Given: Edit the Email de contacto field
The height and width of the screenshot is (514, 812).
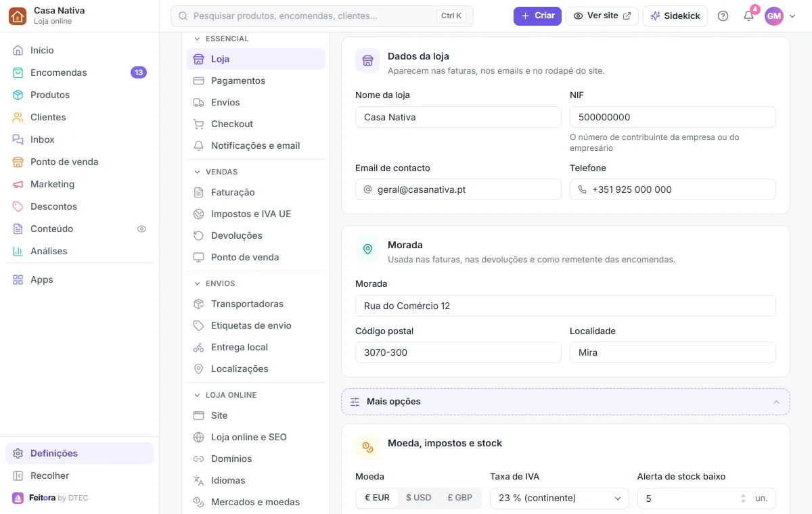Looking at the screenshot, I should click(x=458, y=189).
